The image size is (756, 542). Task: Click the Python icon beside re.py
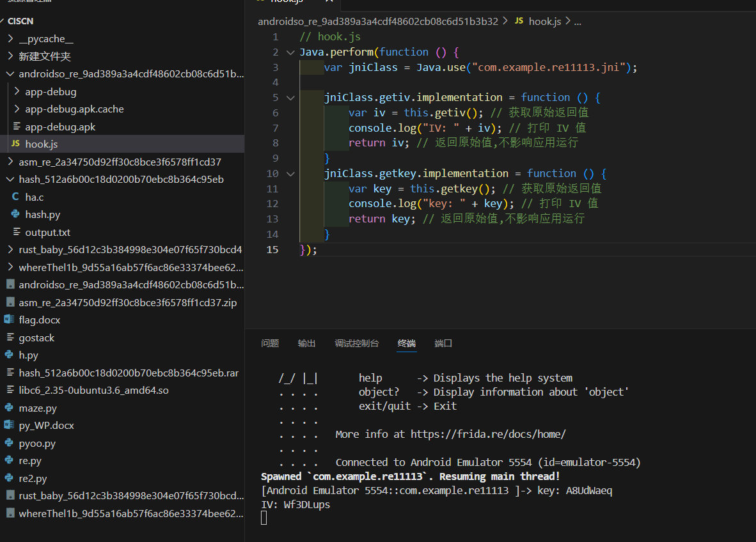9,460
